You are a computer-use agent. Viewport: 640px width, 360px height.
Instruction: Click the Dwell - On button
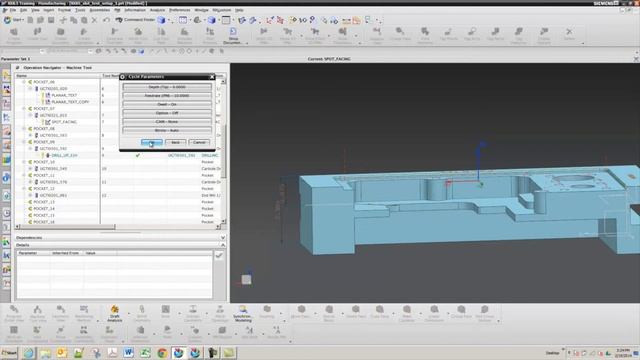167,104
